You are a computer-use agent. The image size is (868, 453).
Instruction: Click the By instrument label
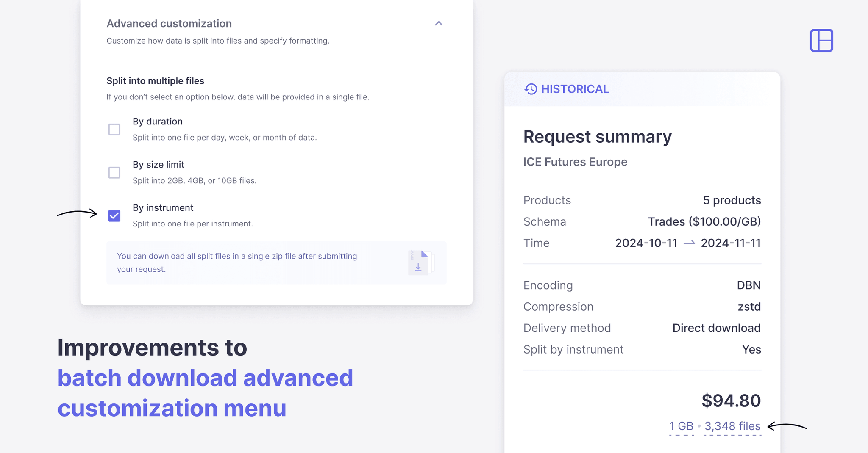(163, 208)
